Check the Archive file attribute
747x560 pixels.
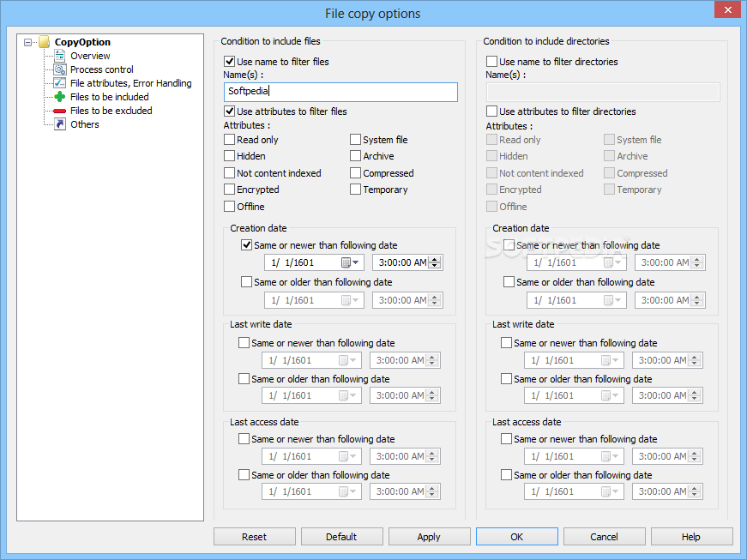pyautogui.click(x=355, y=156)
